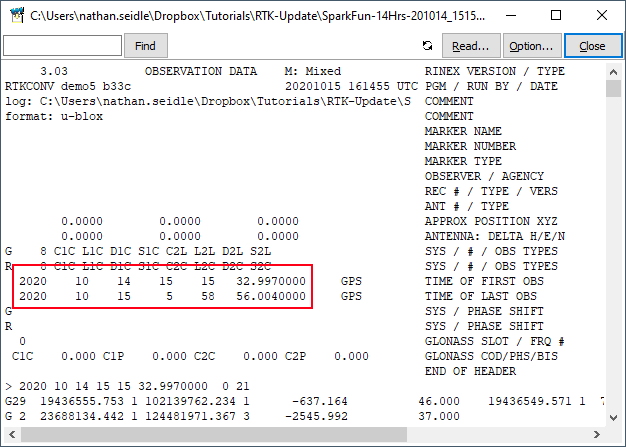Close the window with the X
The height and width of the screenshot is (447, 626).
point(602,16)
